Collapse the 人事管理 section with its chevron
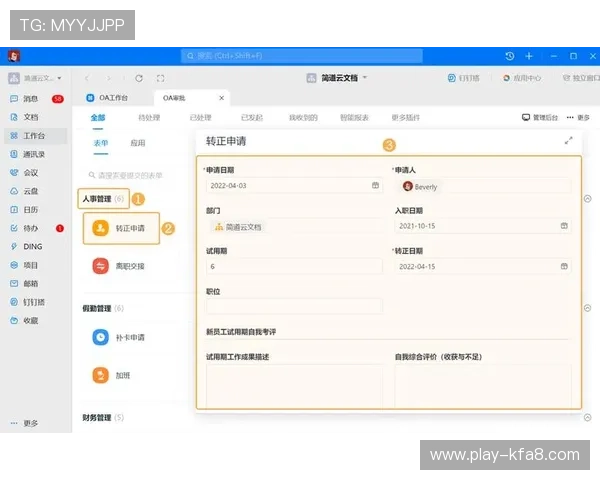Screen dimensions: 600x480 tap(588, 199)
